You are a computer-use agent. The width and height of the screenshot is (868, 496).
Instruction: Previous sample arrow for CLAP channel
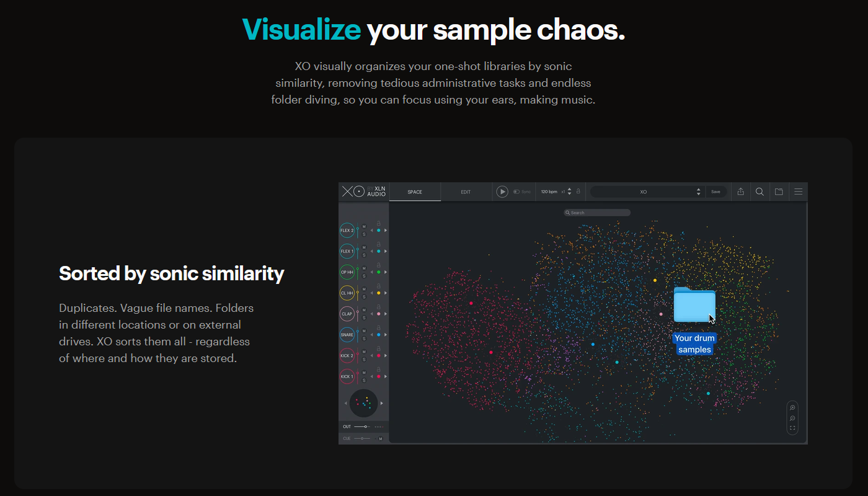372,314
